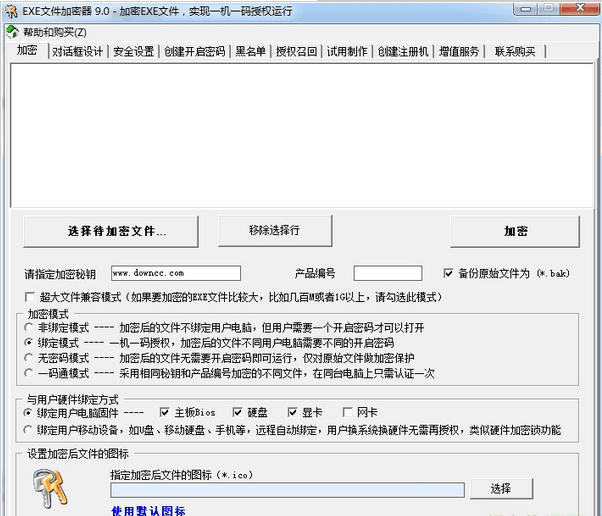Select the 非绑定模式 radio option
The width and height of the screenshot is (602, 516).
click(x=29, y=327)
